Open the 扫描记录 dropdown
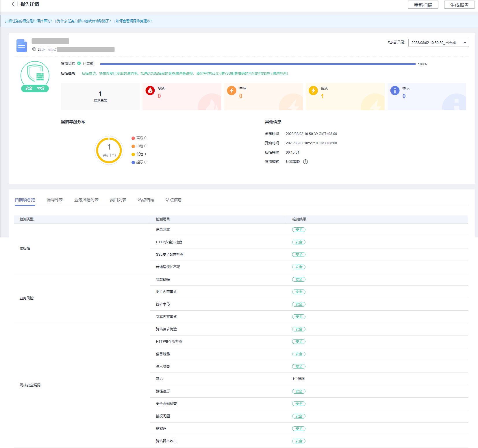The width and height of the screenshot is (478, 448). click(438, 43)
